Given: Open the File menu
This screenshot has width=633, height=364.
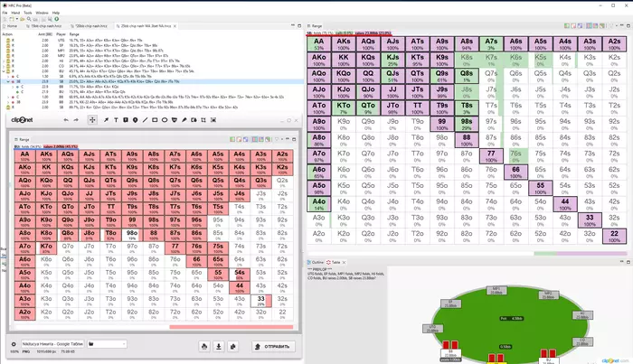Looking at the screenshot, I should (5, 13).
